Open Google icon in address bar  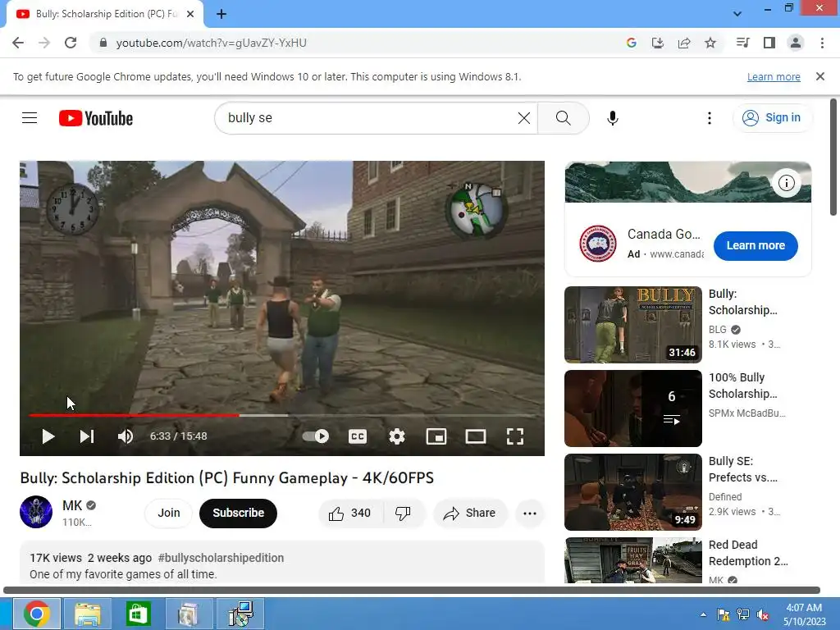click(x=631, y=43)
